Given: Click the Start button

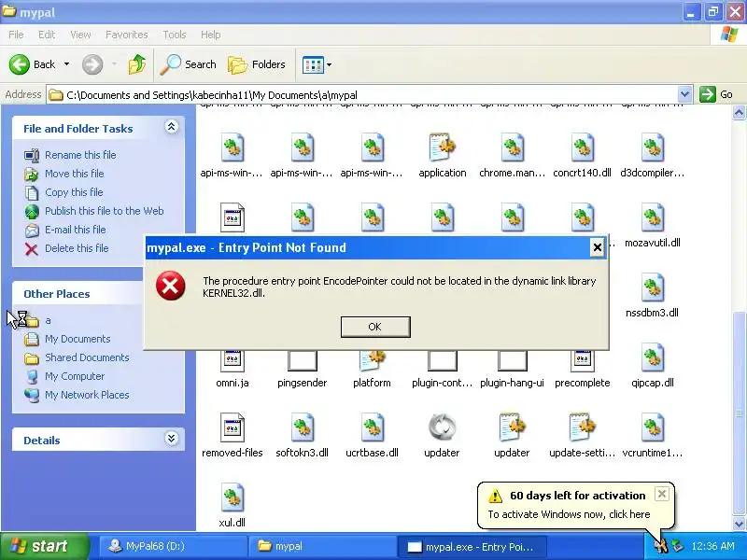Looking at the screenshot, I should [x=44, y=546].
